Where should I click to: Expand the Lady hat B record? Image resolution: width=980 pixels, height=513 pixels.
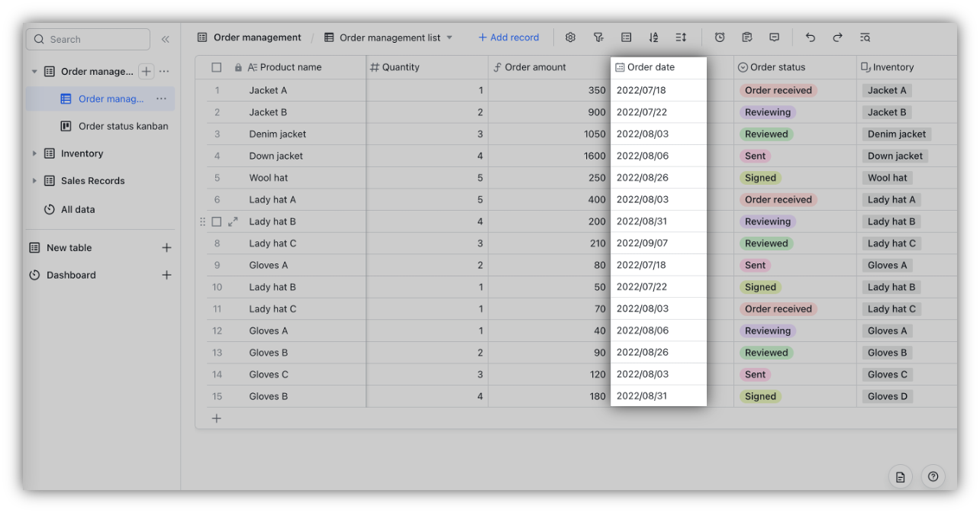pyautogui.click(x=233, y=221)
